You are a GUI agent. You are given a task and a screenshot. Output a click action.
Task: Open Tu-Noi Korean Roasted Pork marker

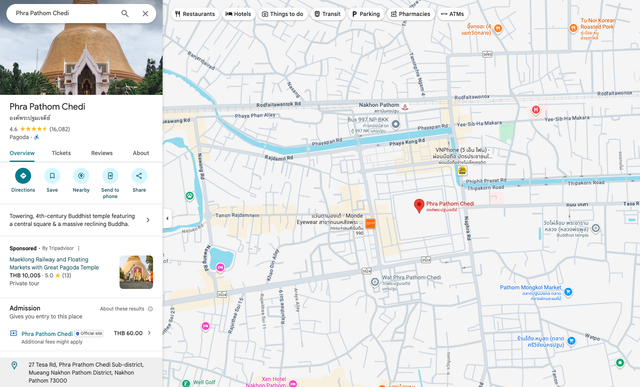coord(573,28)
